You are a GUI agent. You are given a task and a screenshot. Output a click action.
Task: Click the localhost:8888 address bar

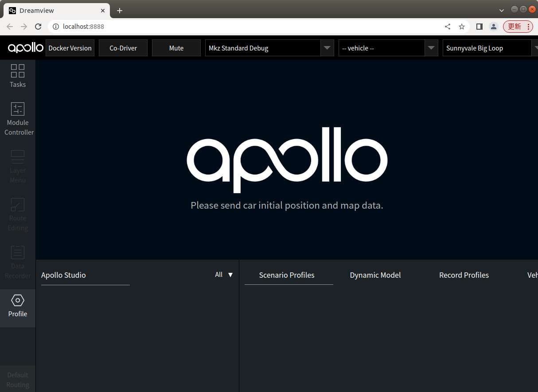(84, 27)
